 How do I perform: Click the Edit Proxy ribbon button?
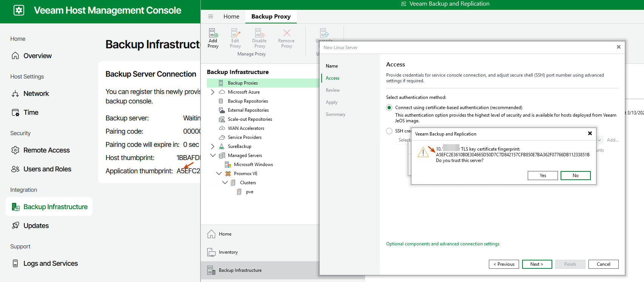pos(235,38)
